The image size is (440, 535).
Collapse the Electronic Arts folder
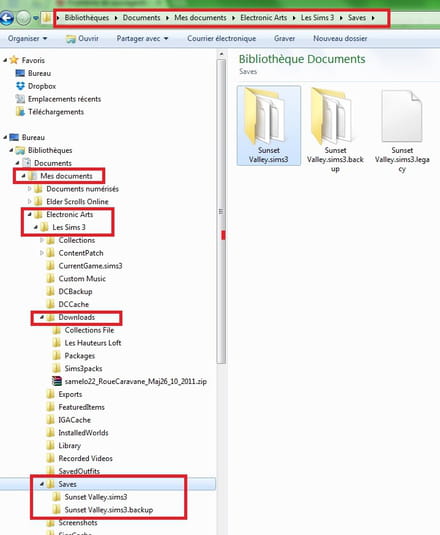(x=29, y=214)
